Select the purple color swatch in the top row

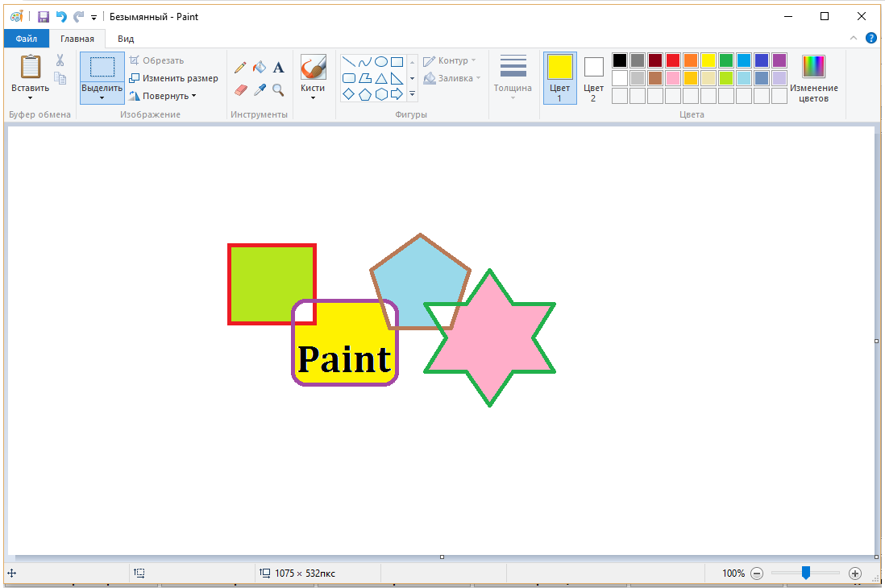click(x=779, y=60)
